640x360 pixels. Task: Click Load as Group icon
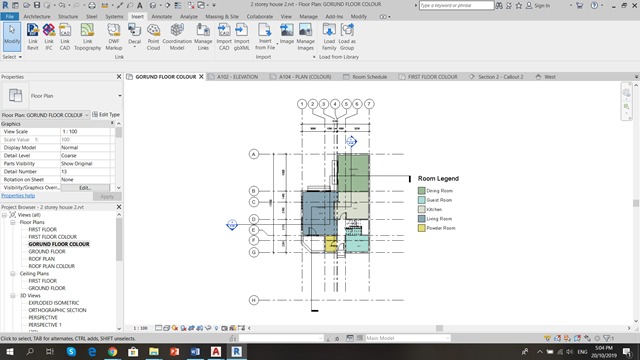pos(347,37)
